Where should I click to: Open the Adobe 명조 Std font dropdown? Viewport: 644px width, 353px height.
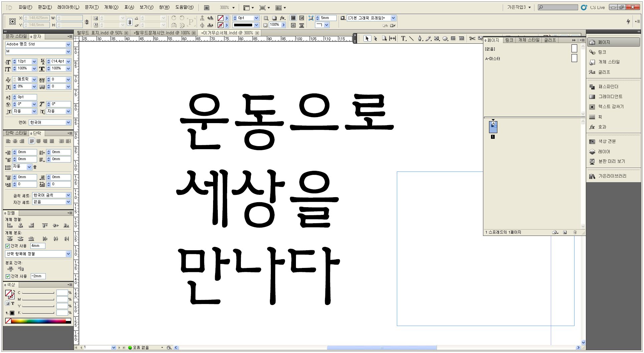pos(68,44)
